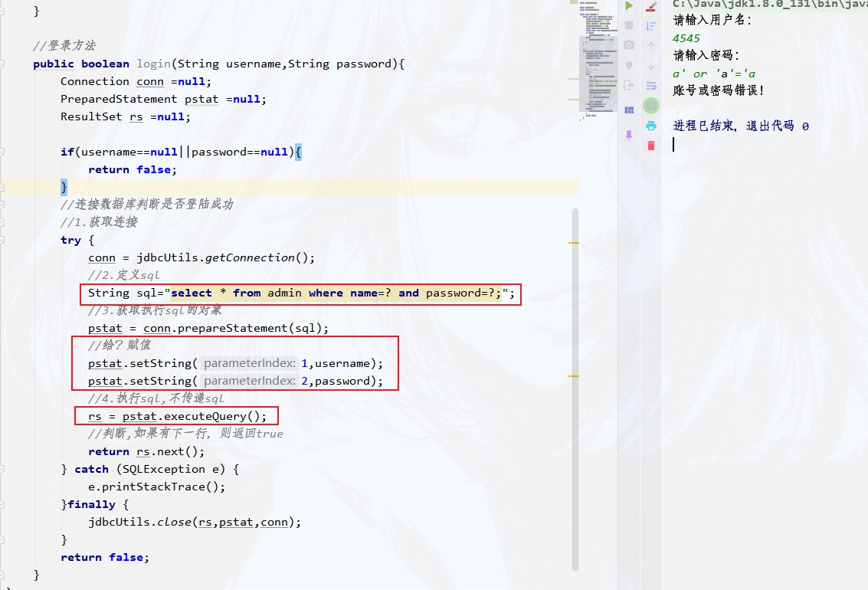The image size is (868, 590).
Task: Click the Exit icon in run toolbar
Action: (629, 85)
